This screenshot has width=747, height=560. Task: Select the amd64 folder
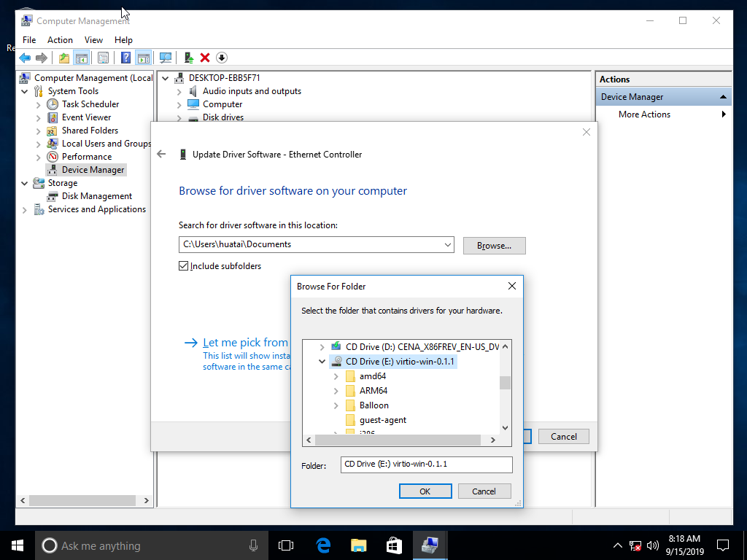[x=372, y=376]
